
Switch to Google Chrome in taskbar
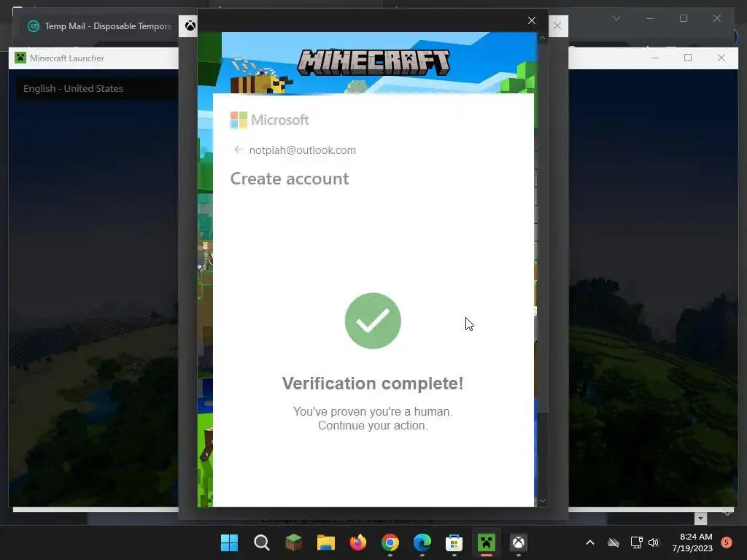390,542
